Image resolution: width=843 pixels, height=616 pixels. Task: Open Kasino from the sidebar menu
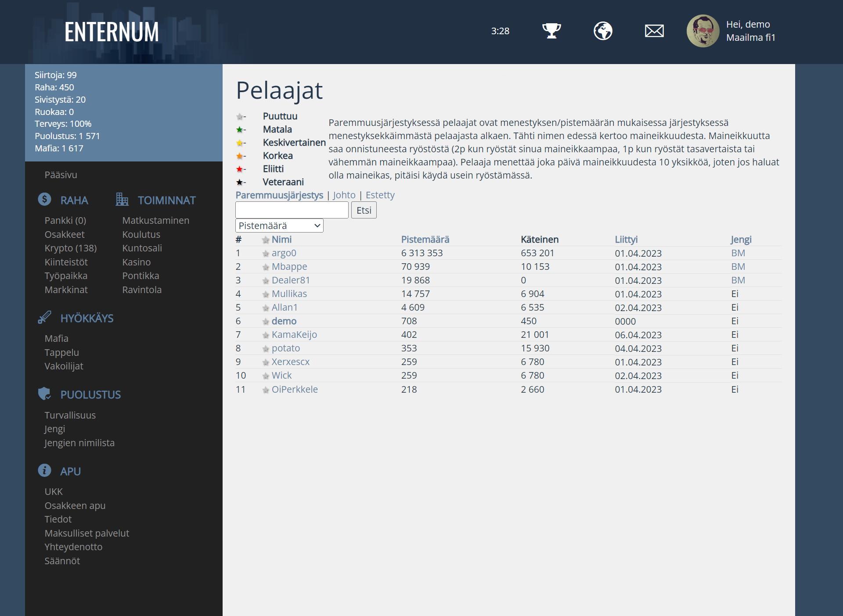pyautogui.click(x=136, y=262)
